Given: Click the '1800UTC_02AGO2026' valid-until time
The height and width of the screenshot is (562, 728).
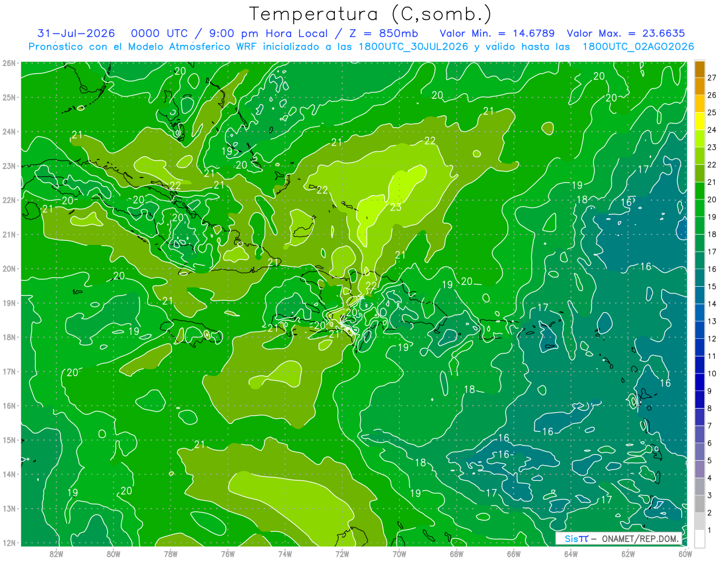Looking at the screenshot, I should (x=638, y=47).
